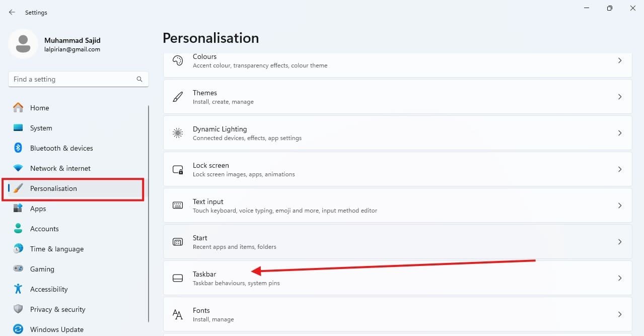Select the Dynamic Lighting icon
The height and width of the screenshot is (336, 644).
[177, 132]
